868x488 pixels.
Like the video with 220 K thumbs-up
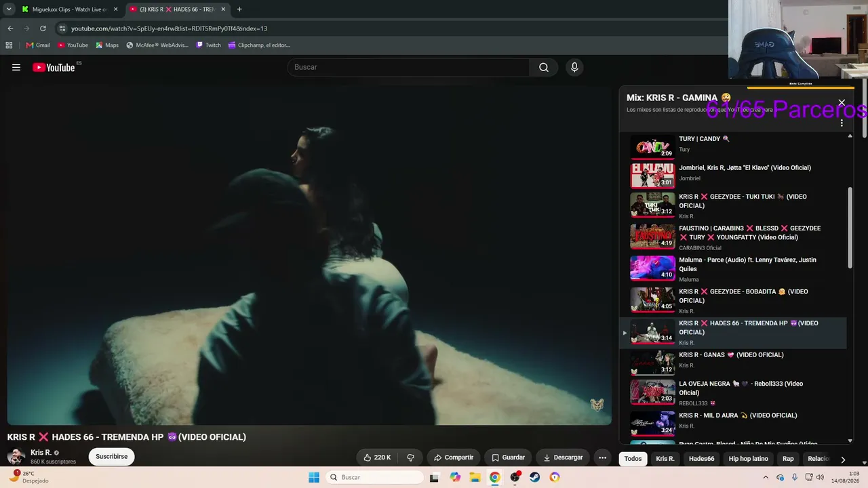pyautogui.click(x=377, y=457)
